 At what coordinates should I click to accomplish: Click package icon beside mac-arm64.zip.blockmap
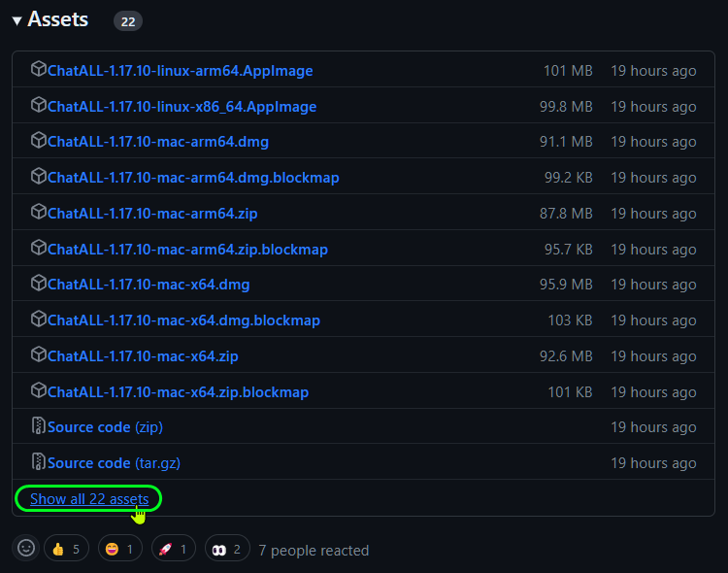[39, 248]
